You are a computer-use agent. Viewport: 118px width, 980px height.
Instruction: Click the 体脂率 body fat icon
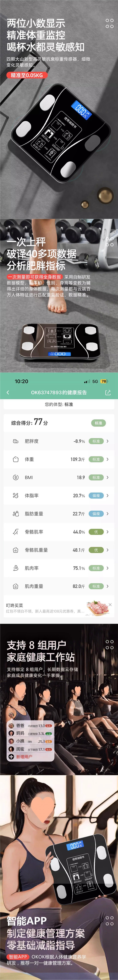[x=16, y=495]
